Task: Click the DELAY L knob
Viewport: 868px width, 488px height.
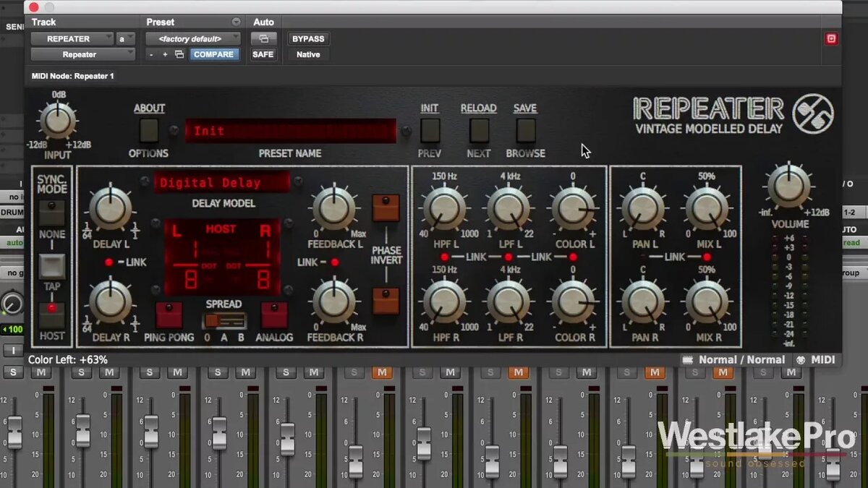Action: (x=110, y=208)
